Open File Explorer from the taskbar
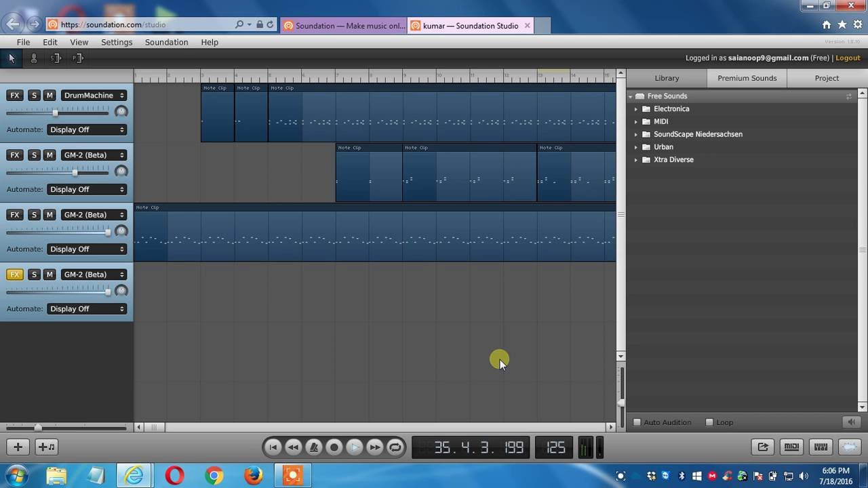868x488 pixels. point(57,476)
